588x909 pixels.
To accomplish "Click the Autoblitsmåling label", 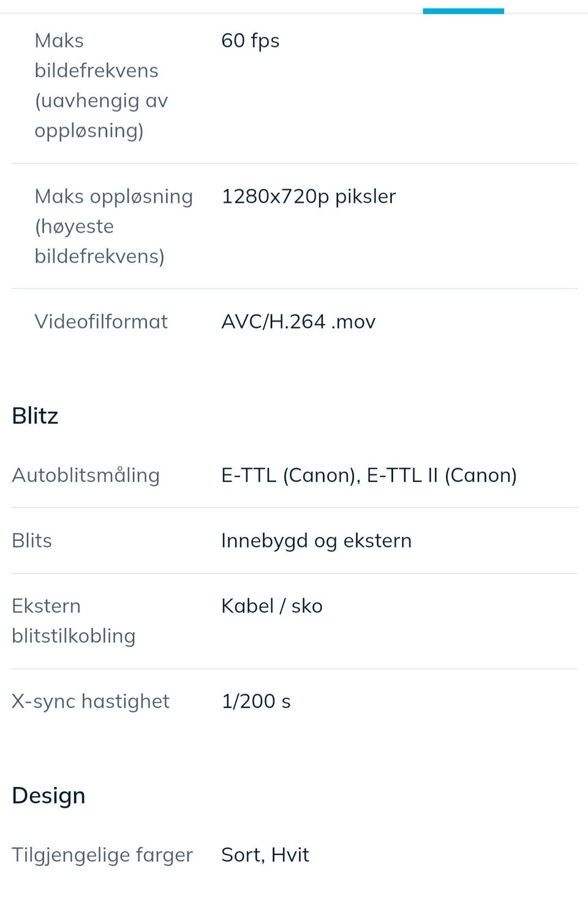I will [85, 475].
